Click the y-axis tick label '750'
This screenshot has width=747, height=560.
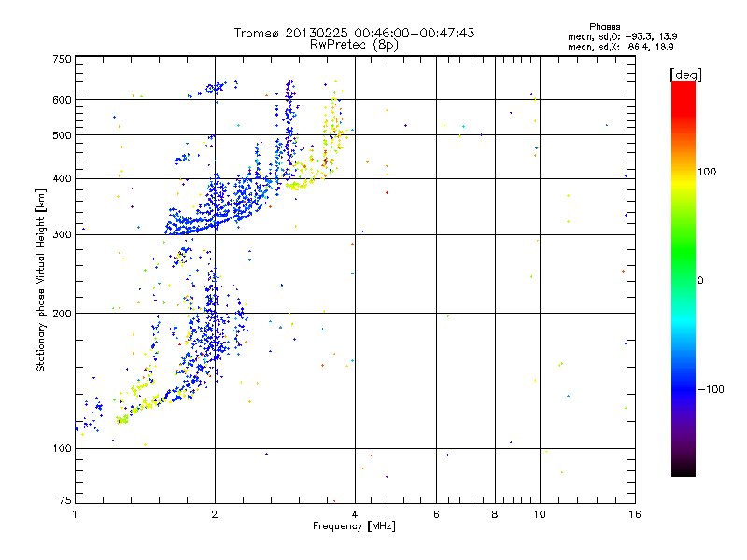pos(63,59)
